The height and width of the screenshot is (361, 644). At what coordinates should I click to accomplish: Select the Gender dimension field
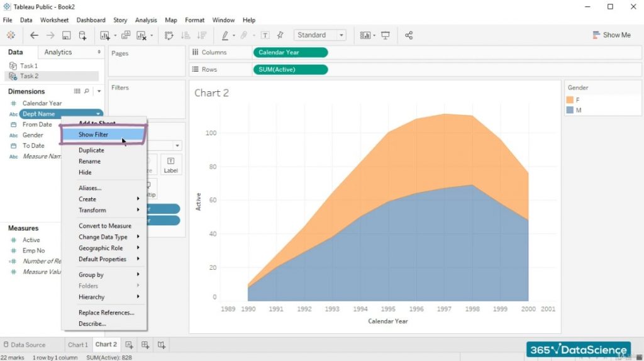[x=33, y=135]
